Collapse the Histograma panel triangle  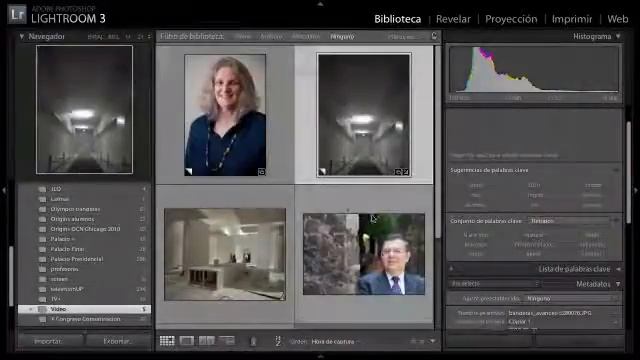pos(618,36)
